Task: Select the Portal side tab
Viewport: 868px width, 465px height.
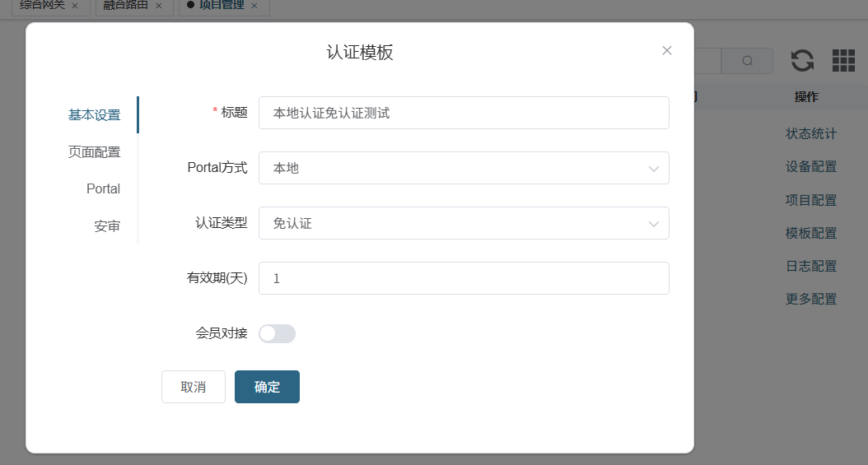Action: pos(103,188)
